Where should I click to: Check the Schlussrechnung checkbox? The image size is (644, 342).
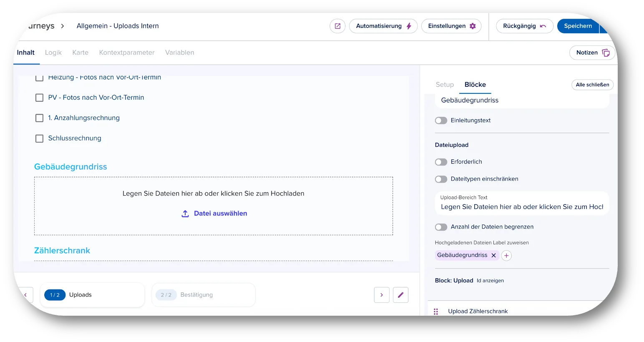click(x=39, y=138)
